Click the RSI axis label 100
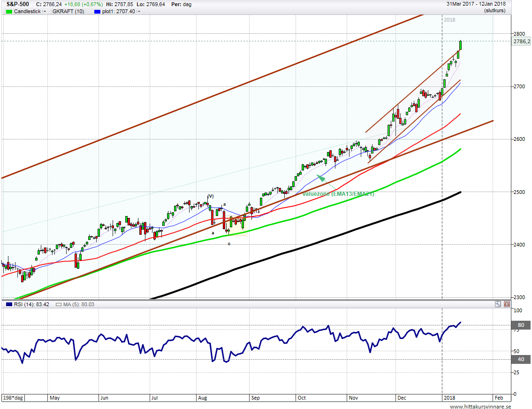532x409 pixels. (x=518, y=310)
